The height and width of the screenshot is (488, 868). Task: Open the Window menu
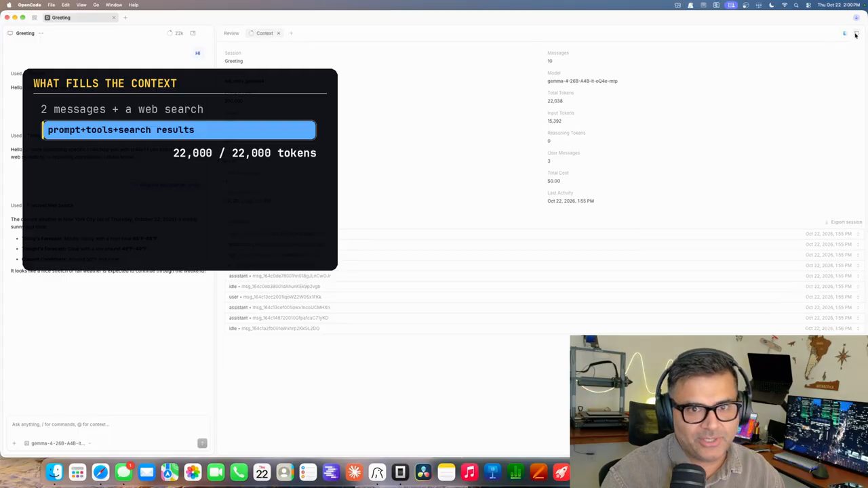114,5
